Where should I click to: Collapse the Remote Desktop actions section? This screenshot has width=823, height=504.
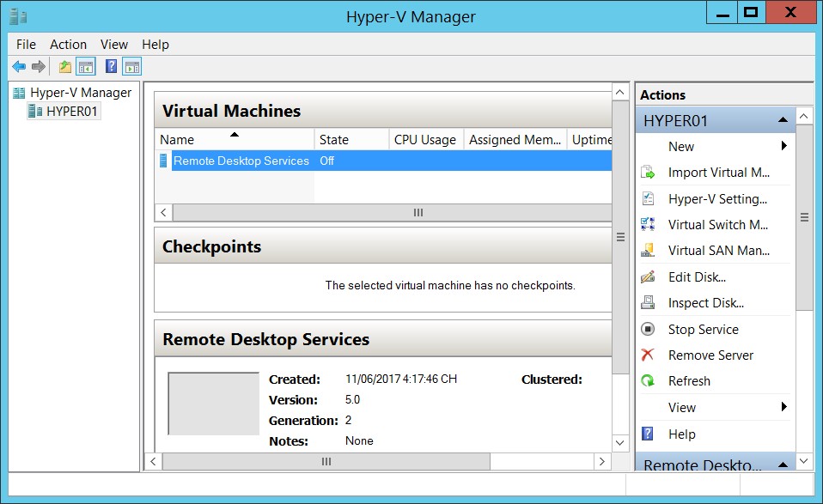pos(783,465)
